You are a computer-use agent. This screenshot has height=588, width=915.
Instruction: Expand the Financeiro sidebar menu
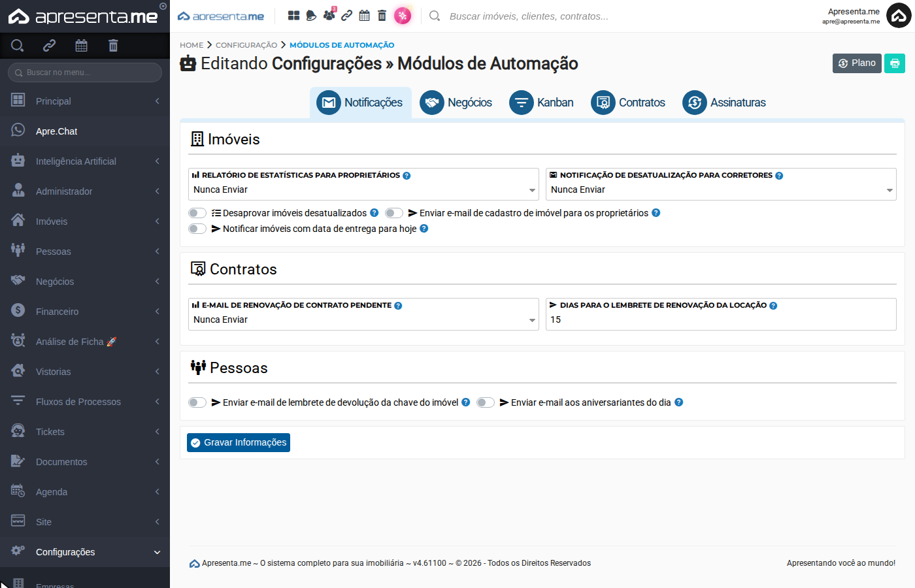85,312
